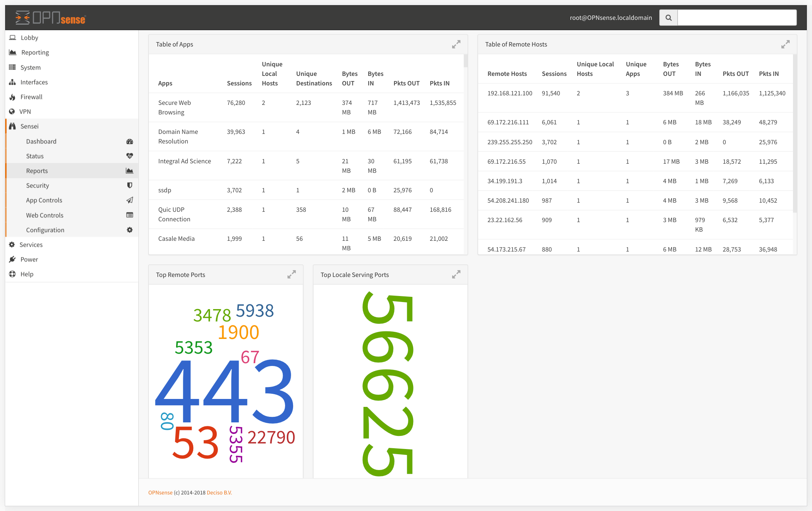Select the chart icon beside Reports
812x511 pixels.
pyautogui.click(x=130, y=170)
